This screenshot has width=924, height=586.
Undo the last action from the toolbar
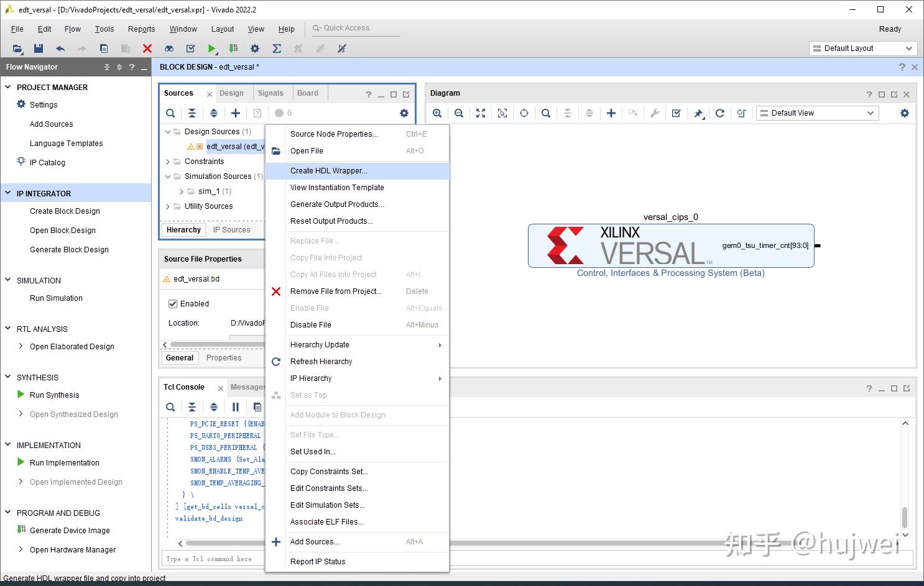click(60, 48)
